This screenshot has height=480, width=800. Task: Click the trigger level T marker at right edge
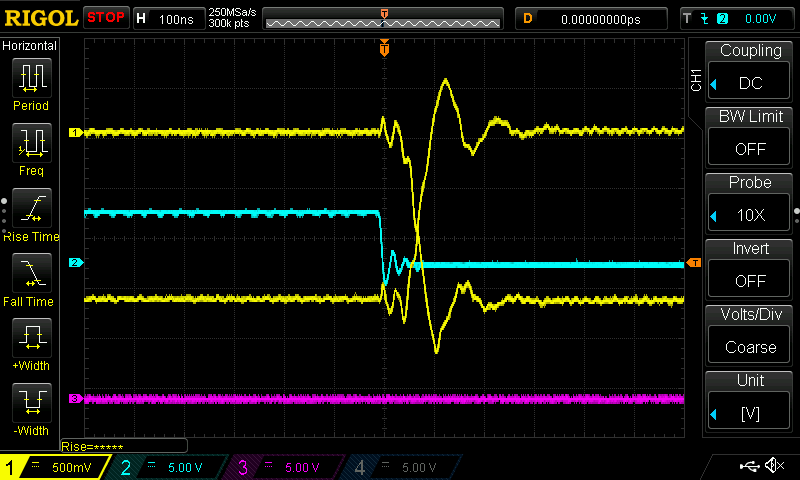[694, 263]
